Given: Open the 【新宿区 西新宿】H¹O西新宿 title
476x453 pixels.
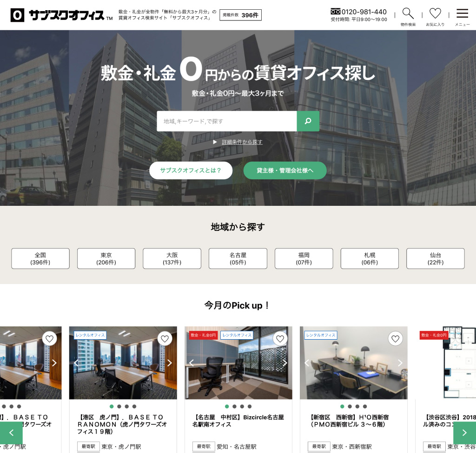Looking at the screenshot, I should (x=348, y=421).
